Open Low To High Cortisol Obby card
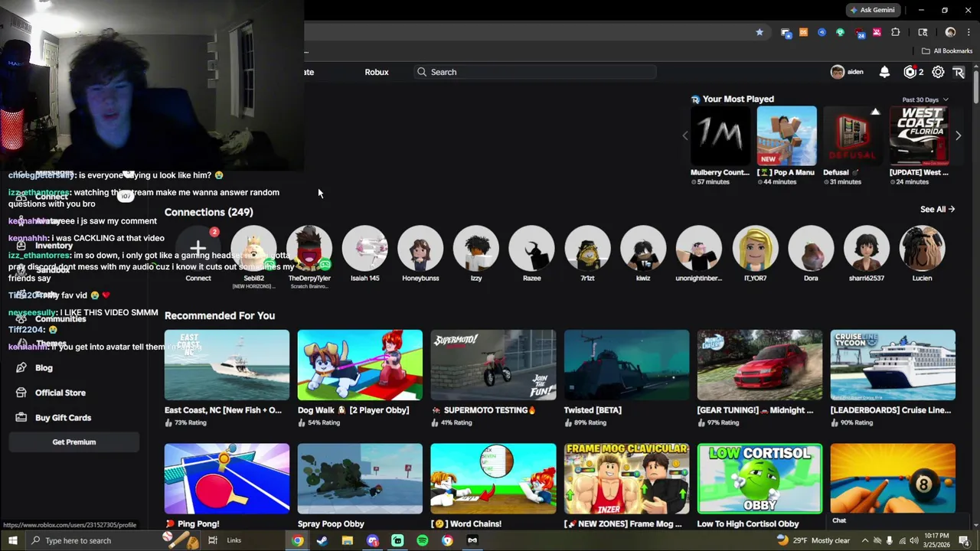Viewport: 980px width, 551px height. (759, 478)
